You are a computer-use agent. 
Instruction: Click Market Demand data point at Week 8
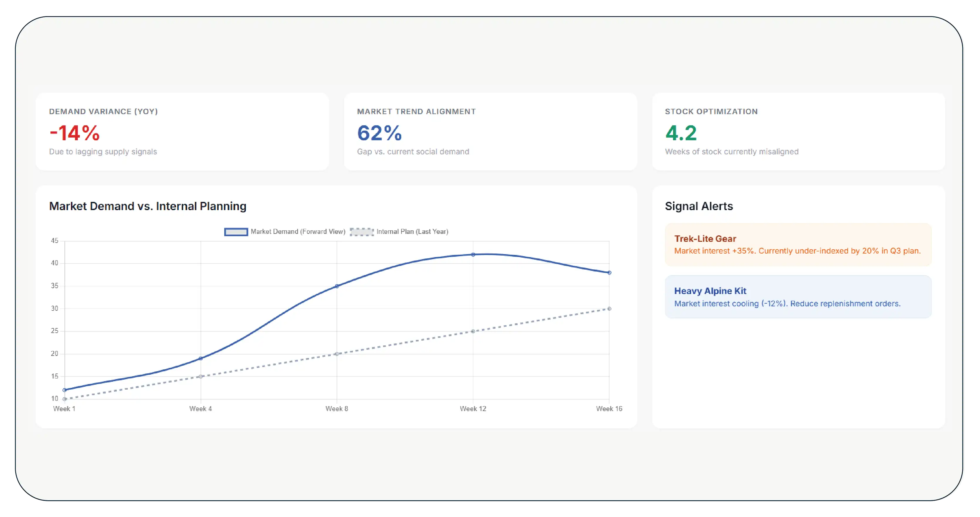tap(337, 286)
